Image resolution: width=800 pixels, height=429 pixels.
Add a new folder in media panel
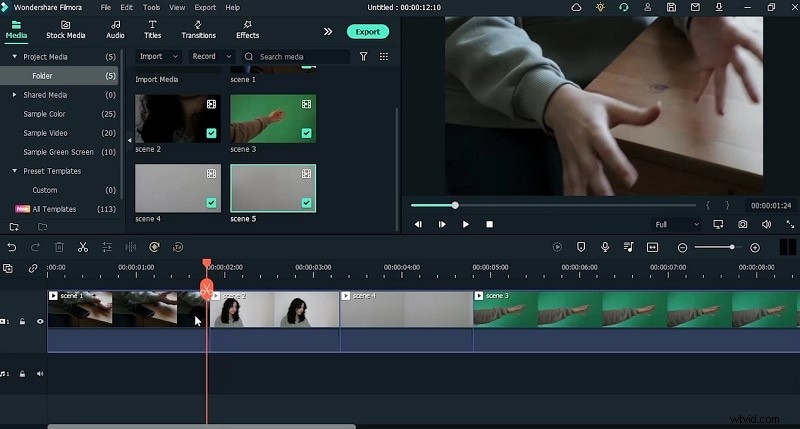tap(14, 226)
